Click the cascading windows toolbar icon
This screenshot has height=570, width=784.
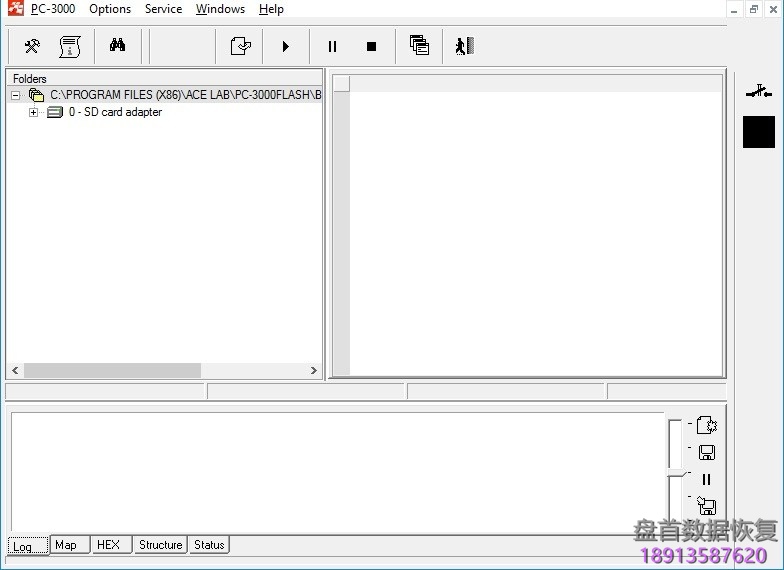tap(419, 46)
